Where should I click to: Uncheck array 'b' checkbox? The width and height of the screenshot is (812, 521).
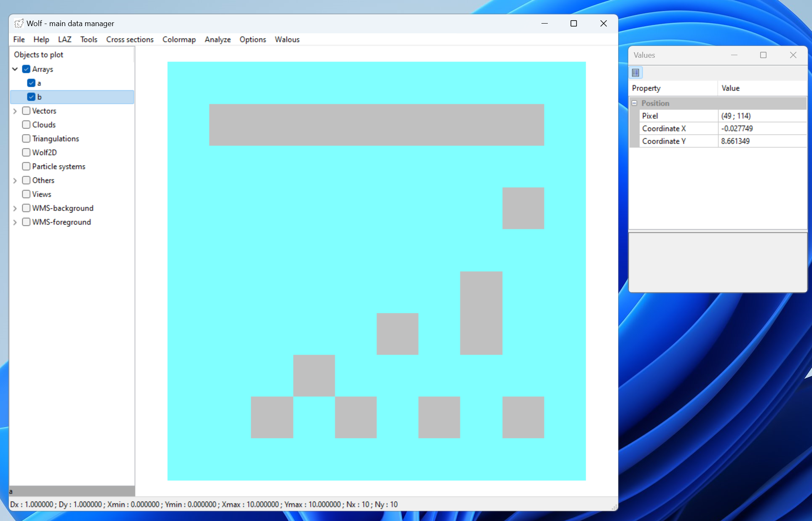[31, 97]
